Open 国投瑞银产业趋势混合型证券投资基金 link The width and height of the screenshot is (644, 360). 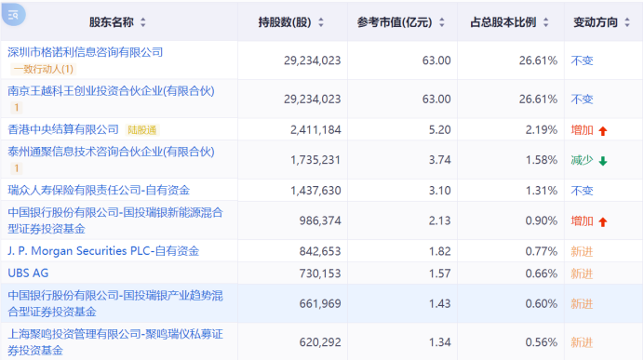[x=115, y=303]
